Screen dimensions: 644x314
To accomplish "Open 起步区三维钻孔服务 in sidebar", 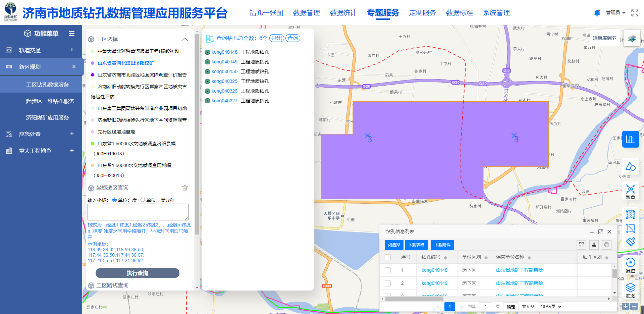I will 50,101.
